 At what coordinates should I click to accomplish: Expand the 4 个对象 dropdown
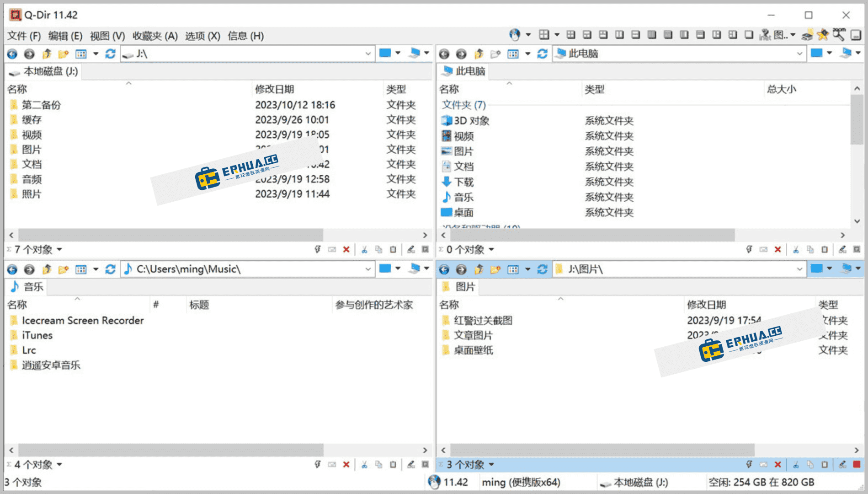tap(59, 465)
